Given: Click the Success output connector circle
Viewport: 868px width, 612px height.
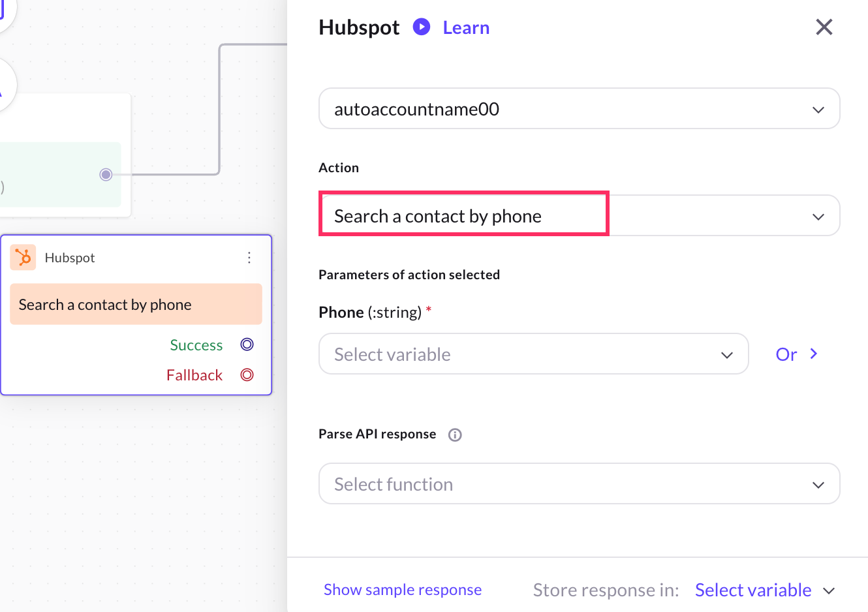Looking at the screenshot, I should point(247,344).
